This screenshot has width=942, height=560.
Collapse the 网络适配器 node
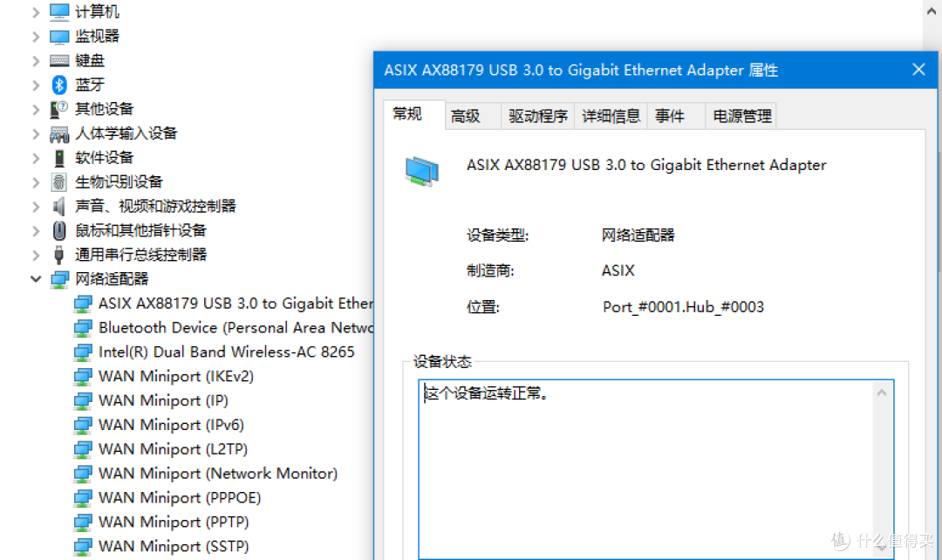(x=36, y=279)
